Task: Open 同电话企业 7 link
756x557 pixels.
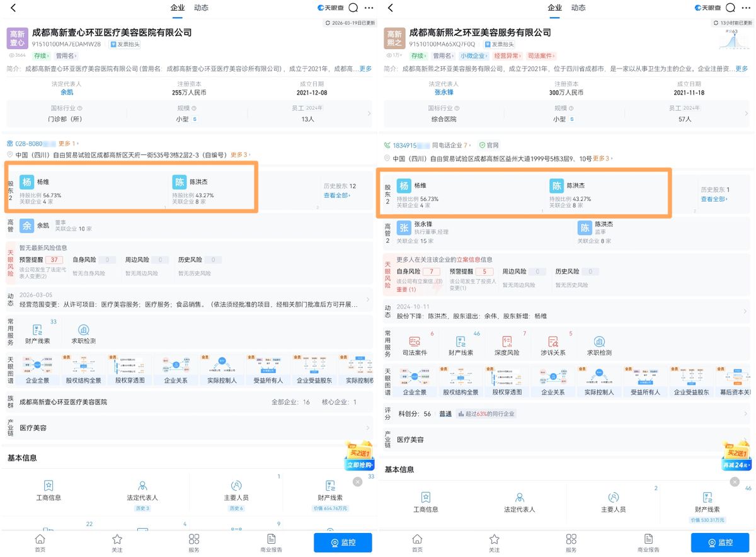Action: pos(452,146)
